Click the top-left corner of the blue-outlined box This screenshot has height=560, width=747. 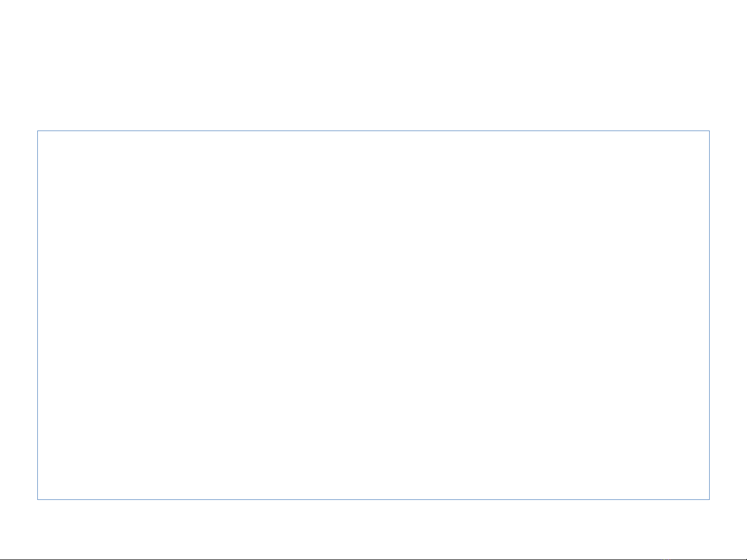(38, 131)
